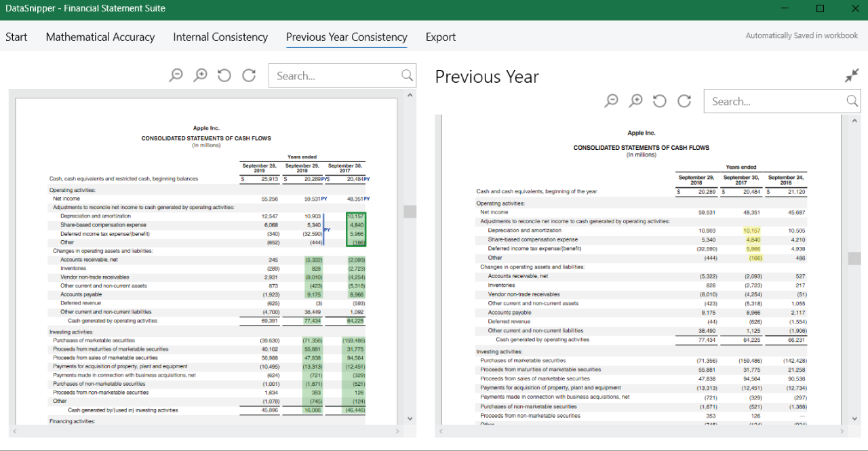The height and width of the screenshot is (451, 868).
Task: Rotate left document counterclockwise
Action: [x=224, y=75]
